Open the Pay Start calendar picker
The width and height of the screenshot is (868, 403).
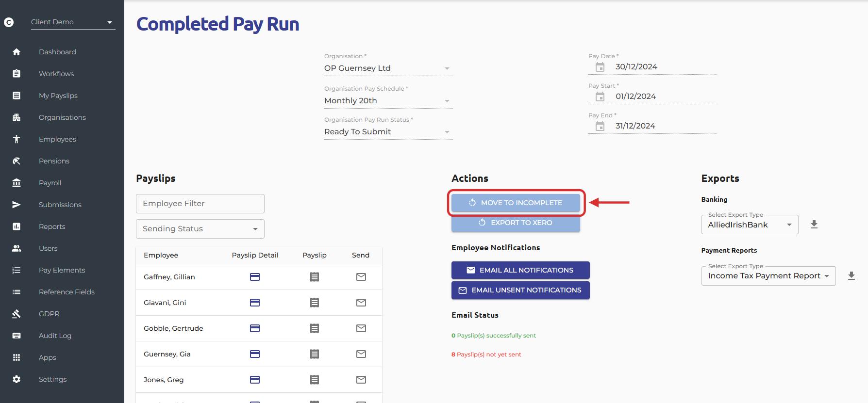tap(600, 97)
